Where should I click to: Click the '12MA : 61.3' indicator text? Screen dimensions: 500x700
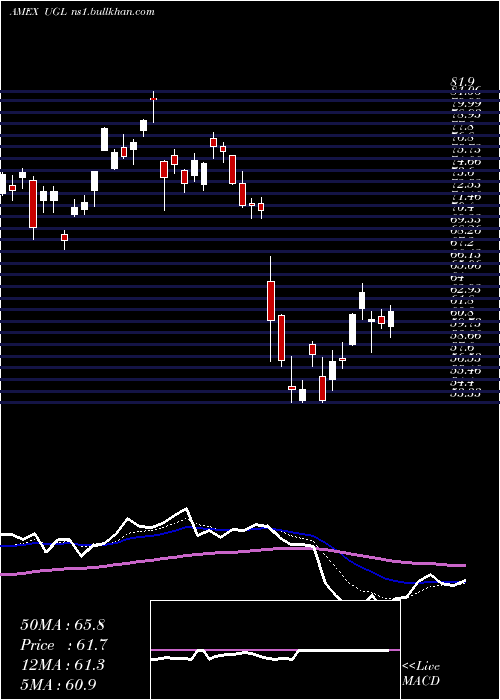point(62,665)
